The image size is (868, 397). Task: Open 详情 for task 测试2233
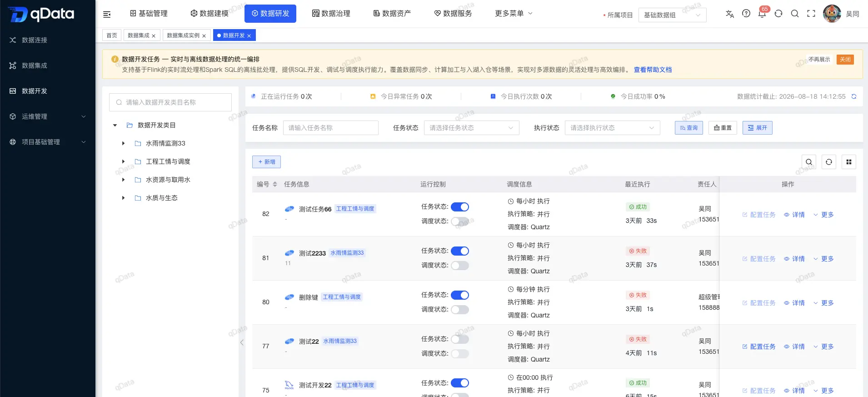[794, 259]
